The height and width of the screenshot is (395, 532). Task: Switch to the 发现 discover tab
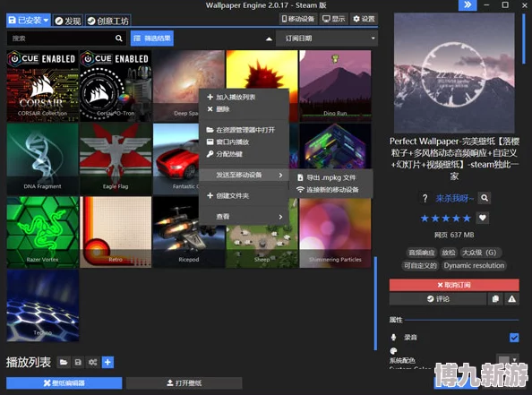click(68, 21)
